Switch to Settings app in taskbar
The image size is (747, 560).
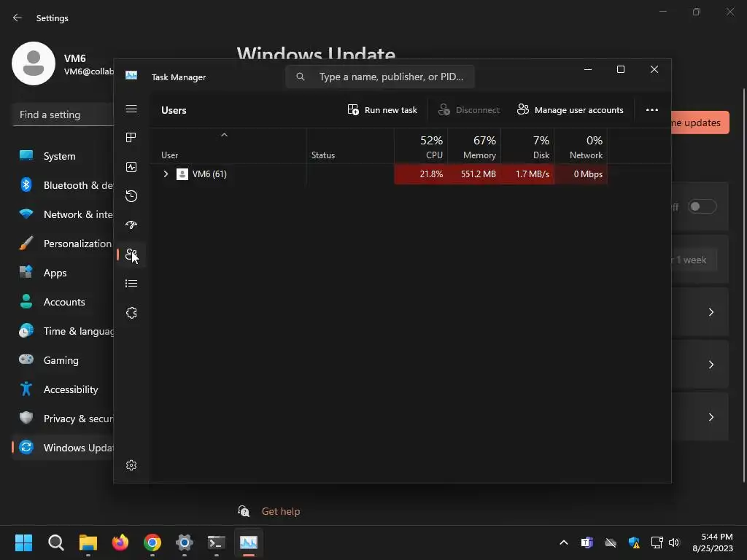point(185,542)
